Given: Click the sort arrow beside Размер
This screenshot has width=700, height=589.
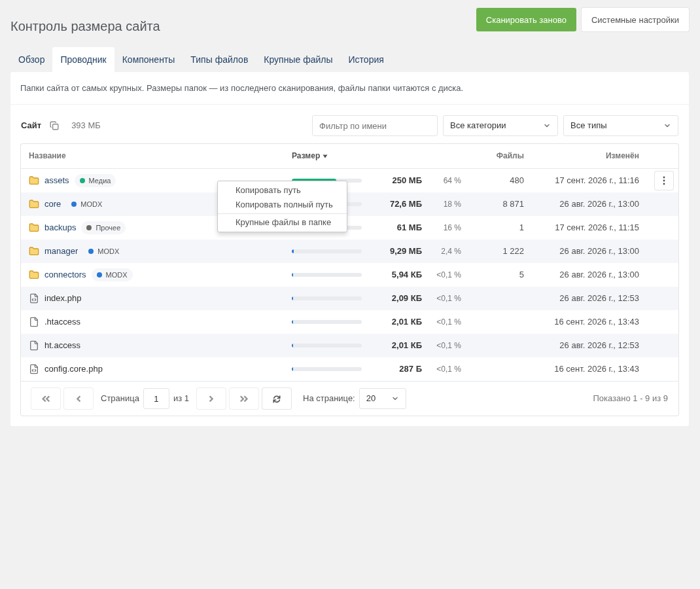Looking at the screenshot, I should coord(325,156).
